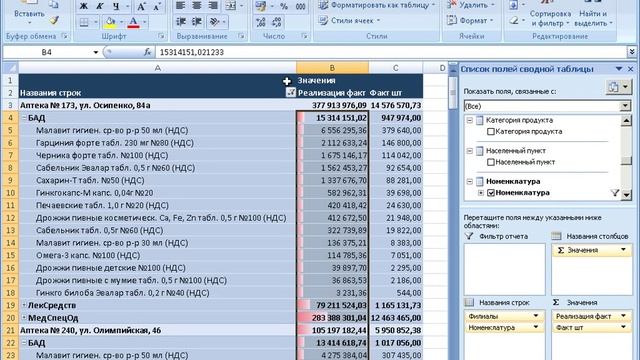This screenshot has height=360, width=640.
Task: Open Удалить cells dropdown
Action: pyautogui.click(x=470, y=5)
